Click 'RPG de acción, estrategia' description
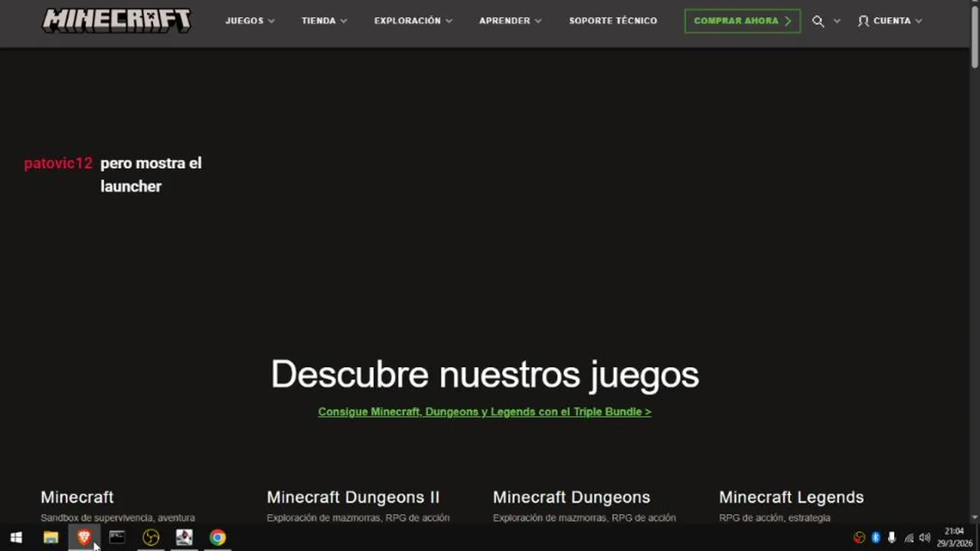The width and height of the screenshot is (980, 551). (x=775, y=518)
